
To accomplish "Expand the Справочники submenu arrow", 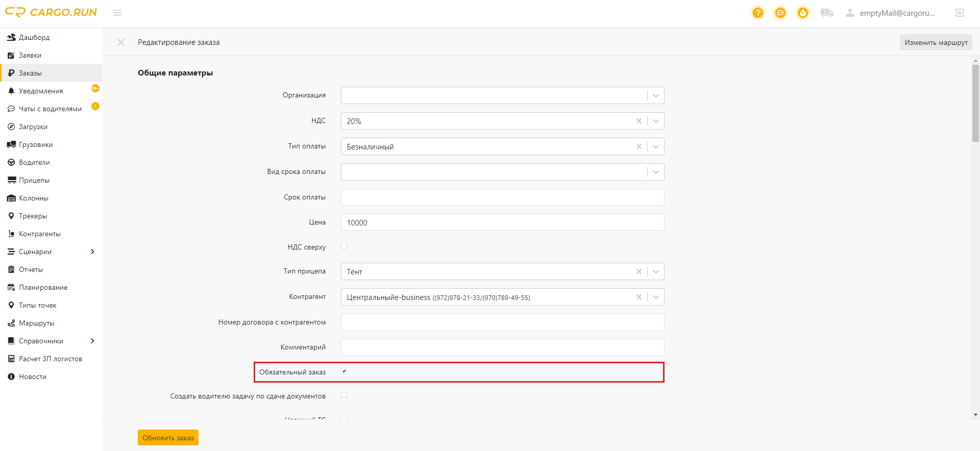I will (92, 341).
